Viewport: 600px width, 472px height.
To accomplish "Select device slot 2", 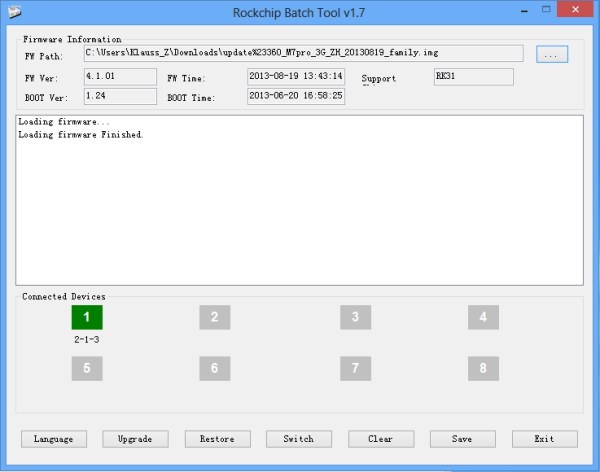I will click(x=215, y=317).
